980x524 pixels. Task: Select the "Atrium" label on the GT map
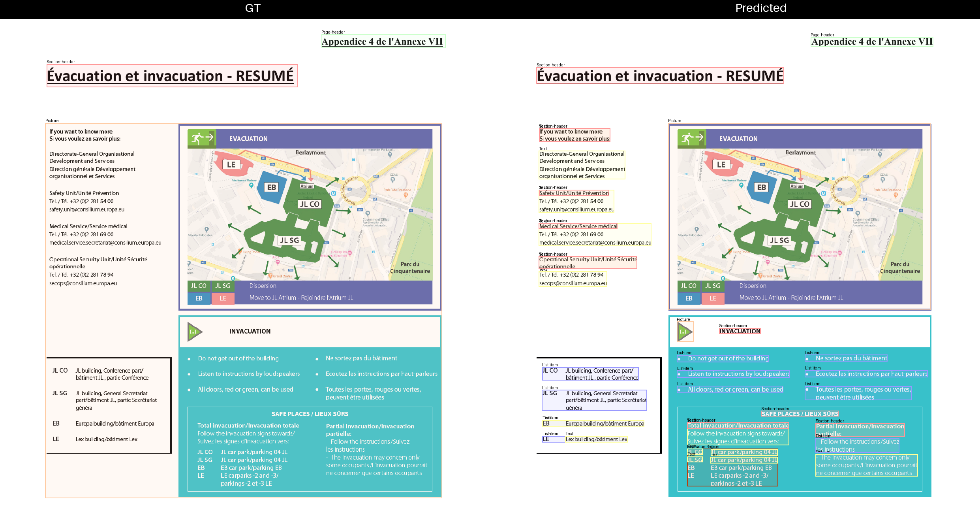coord(307,186)
